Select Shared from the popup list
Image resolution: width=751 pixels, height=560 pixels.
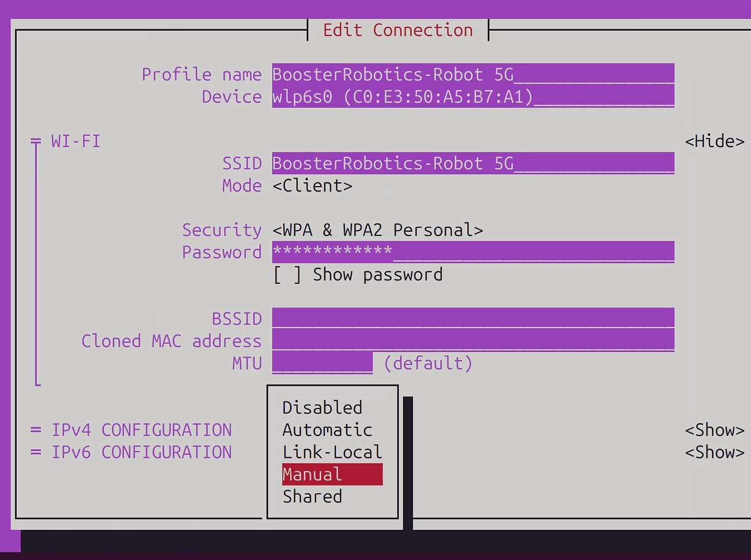312,496
